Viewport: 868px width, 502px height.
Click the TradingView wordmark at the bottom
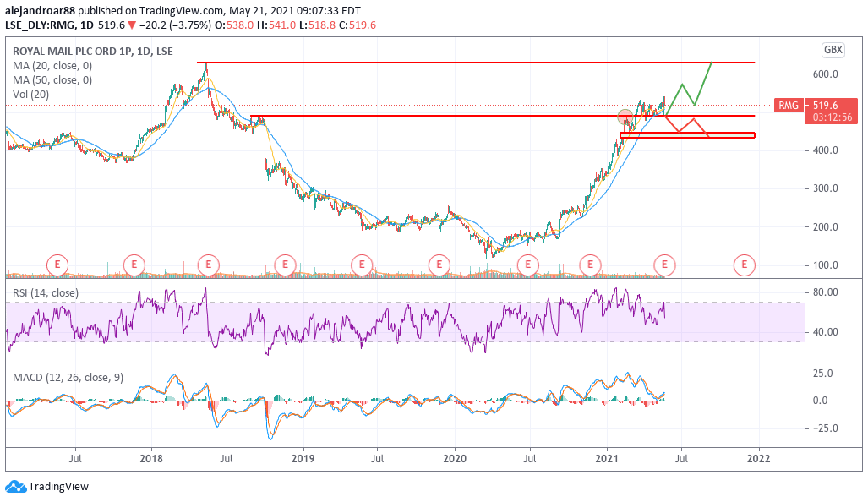[x=58, y=487]
